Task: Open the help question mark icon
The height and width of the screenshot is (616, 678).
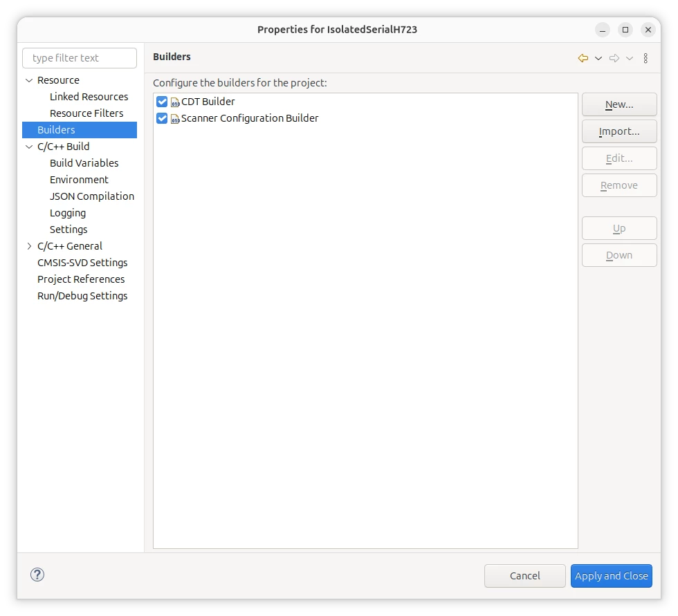Action: click(x=37, y=575)
